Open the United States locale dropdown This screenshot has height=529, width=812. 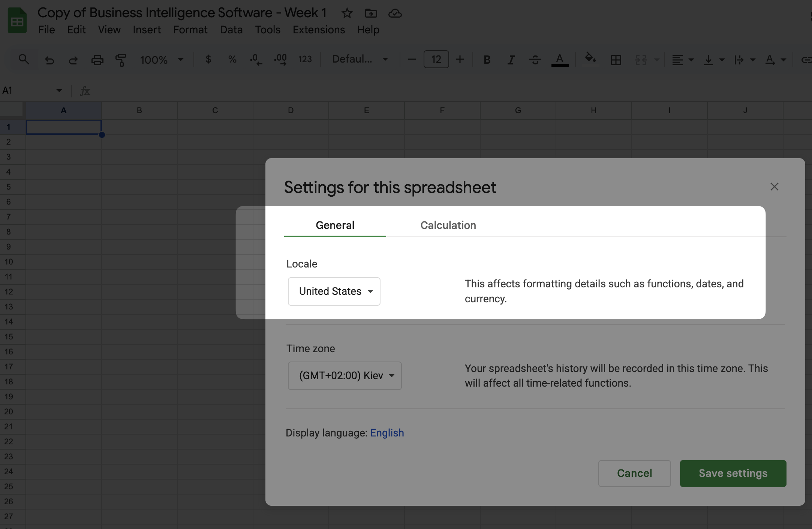click(x=334, y=291)
